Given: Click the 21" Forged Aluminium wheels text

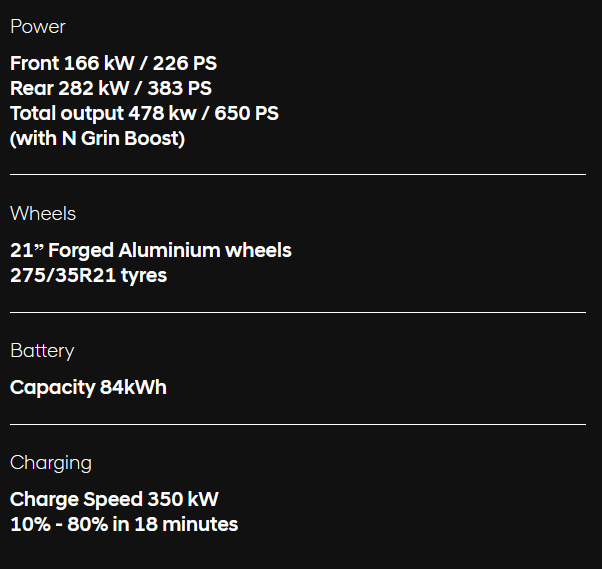Looking at the screenshot, I should coord(150,250).
